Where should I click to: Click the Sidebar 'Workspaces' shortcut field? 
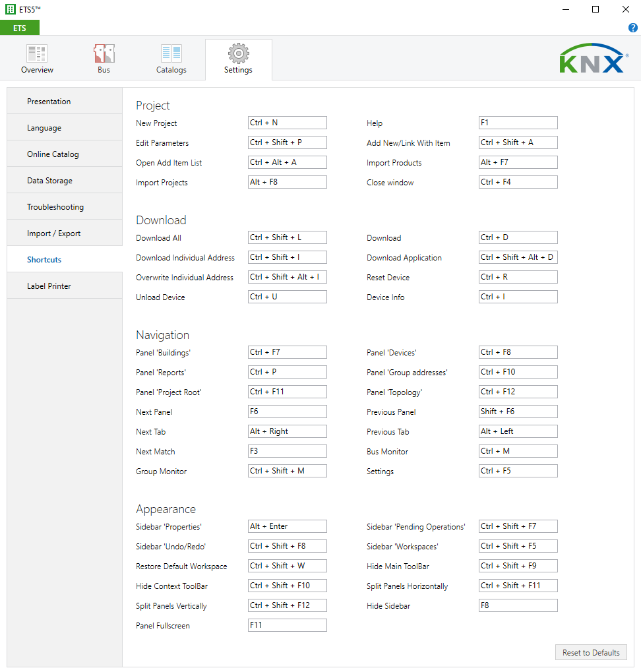pos(518,546)
